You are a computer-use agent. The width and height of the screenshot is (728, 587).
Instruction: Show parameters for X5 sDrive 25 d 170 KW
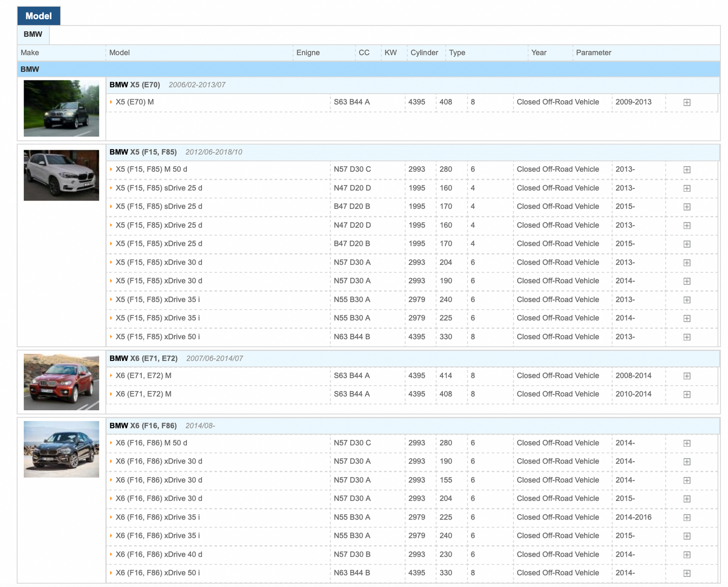[687, 207]
